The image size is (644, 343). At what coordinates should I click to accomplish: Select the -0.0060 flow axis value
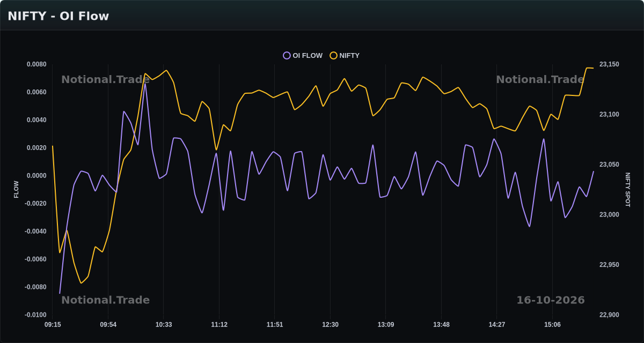(x=35, y=259)
